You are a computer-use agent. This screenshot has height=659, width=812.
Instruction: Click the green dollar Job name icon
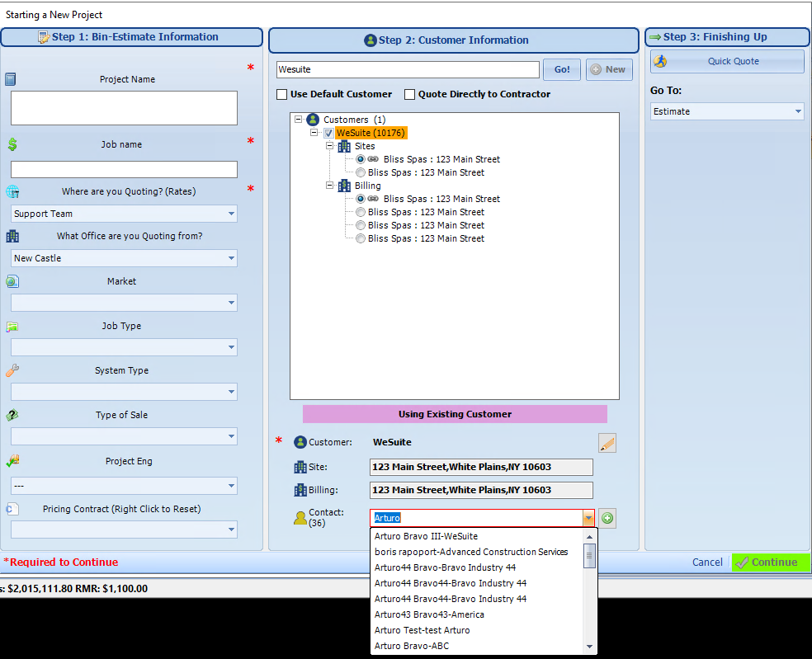pos(12,144)
